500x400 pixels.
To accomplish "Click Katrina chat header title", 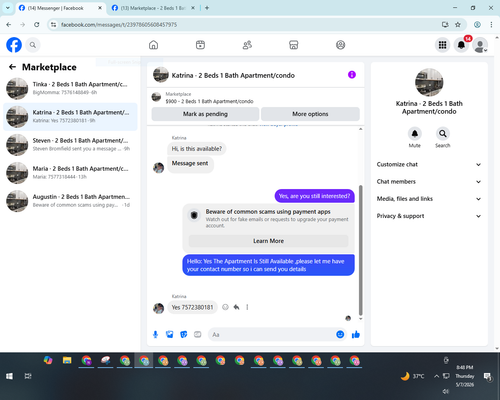I will click(233, 75).
